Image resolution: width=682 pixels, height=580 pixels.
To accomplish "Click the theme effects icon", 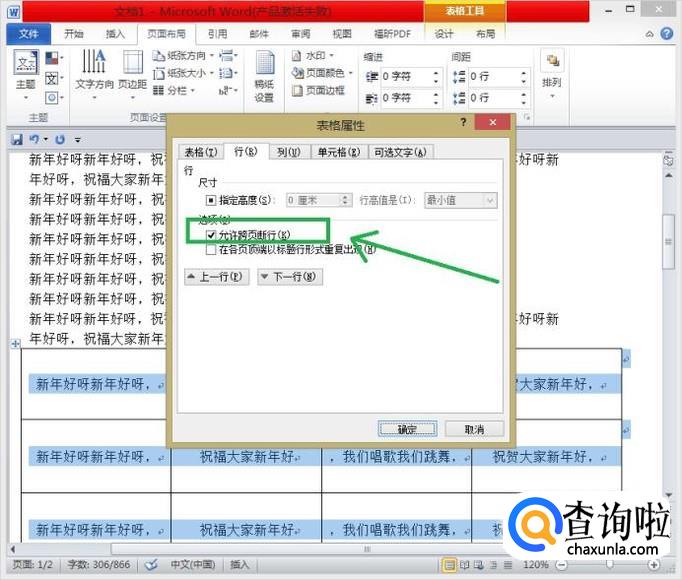I will [53, 97].
